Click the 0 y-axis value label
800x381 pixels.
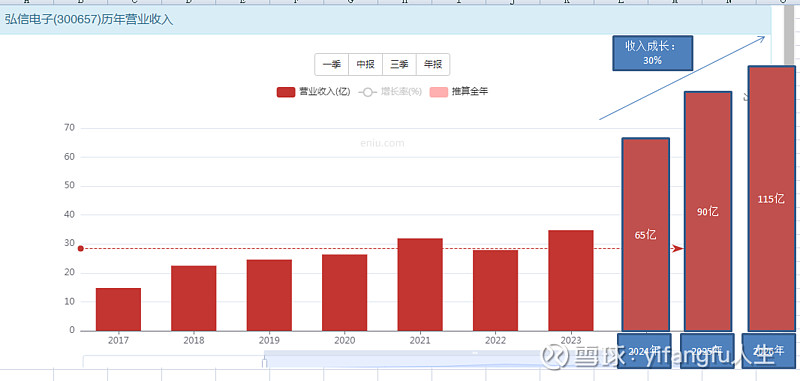[72, 331]
